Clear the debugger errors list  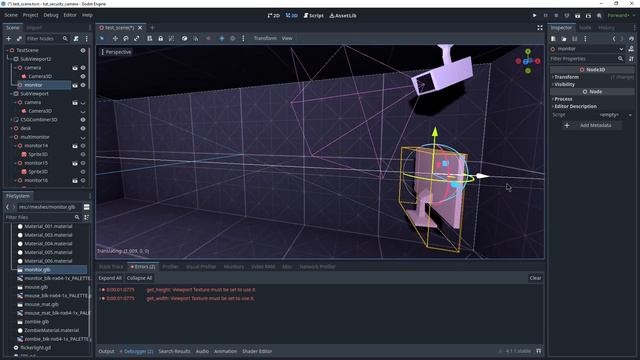tap(535, 278)
